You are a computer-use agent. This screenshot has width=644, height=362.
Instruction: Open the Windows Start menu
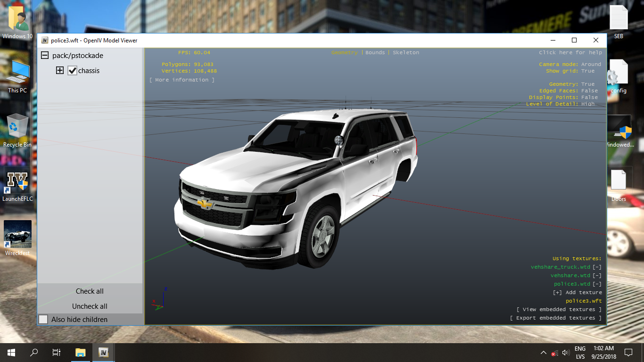[x=11, y=353]
